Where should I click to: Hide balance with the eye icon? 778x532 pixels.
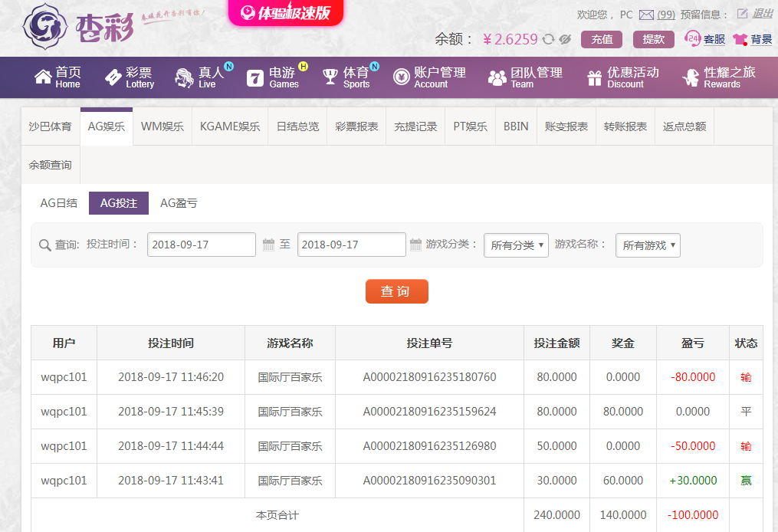(x=565, y=39)
